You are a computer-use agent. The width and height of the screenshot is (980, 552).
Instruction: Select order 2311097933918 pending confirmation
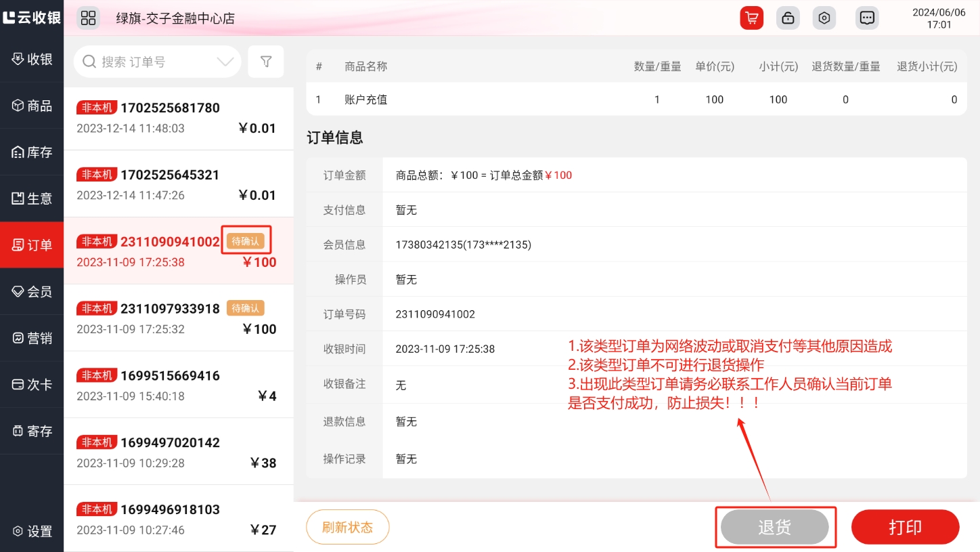click(179, 318)
